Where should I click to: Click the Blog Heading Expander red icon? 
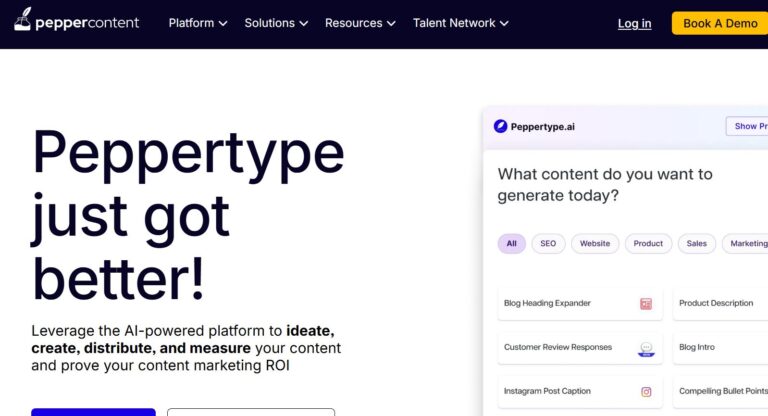pyautogui.click(x=646, y=304)
